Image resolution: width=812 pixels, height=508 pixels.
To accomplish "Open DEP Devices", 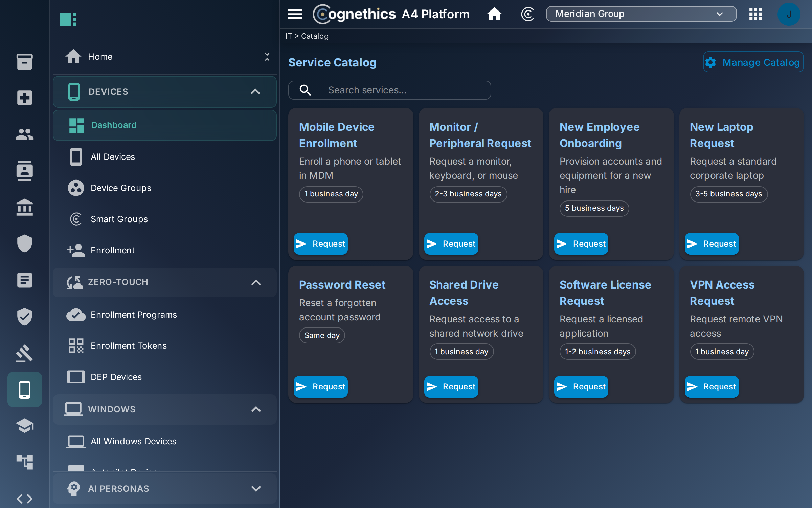I will tap(164, 377).
